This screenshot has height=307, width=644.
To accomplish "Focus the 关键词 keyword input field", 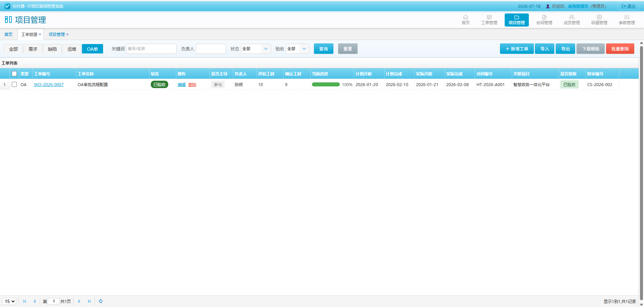I will (151, 49).
